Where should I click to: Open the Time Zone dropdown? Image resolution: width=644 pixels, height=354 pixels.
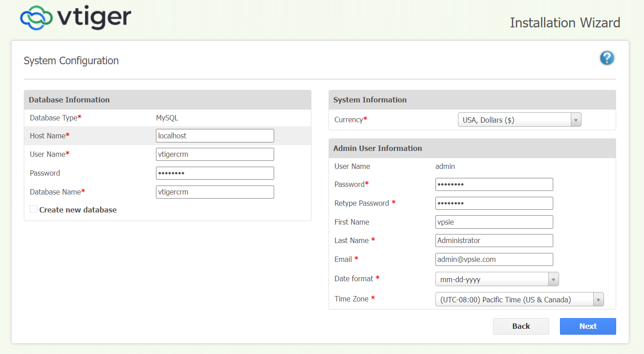[x=520, y=299]
